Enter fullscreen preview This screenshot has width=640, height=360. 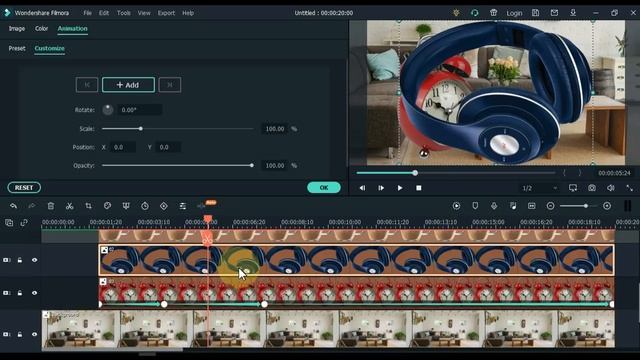point(629,188)
